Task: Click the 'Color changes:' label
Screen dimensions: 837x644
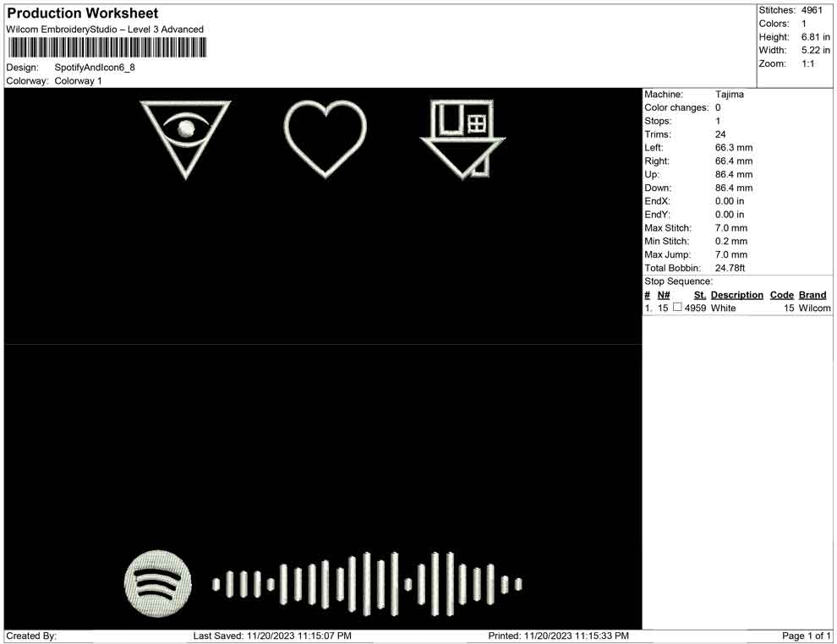Action: coord(676,108)
